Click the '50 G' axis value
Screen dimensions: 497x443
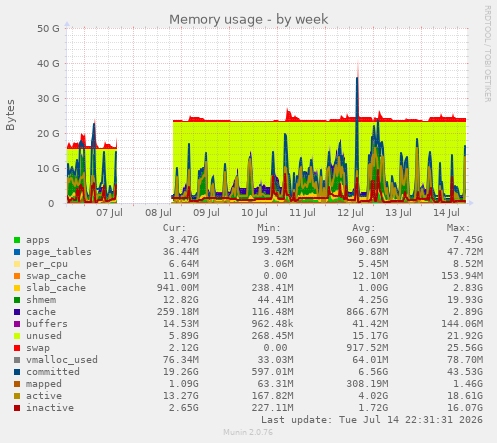(x=48, y=29)
